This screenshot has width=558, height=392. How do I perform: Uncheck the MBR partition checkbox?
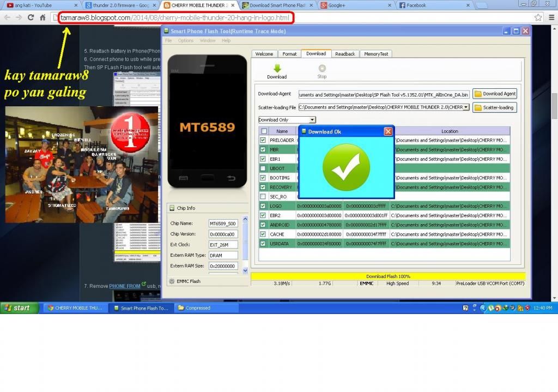point(263,149)
